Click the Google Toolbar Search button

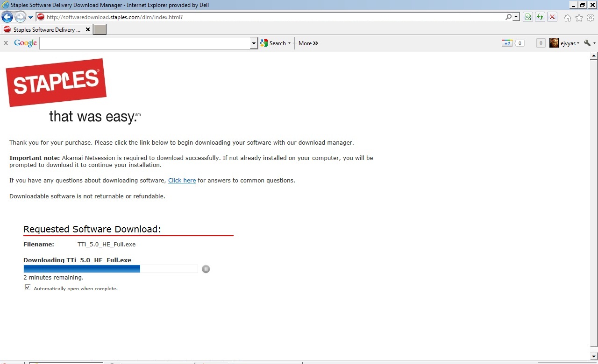coord(273,43)
